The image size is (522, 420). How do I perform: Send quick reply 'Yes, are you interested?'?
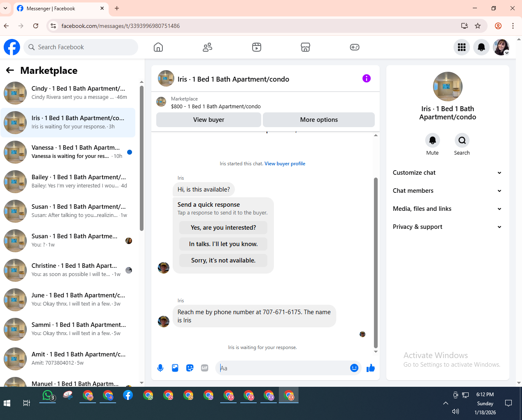[223, 228]
